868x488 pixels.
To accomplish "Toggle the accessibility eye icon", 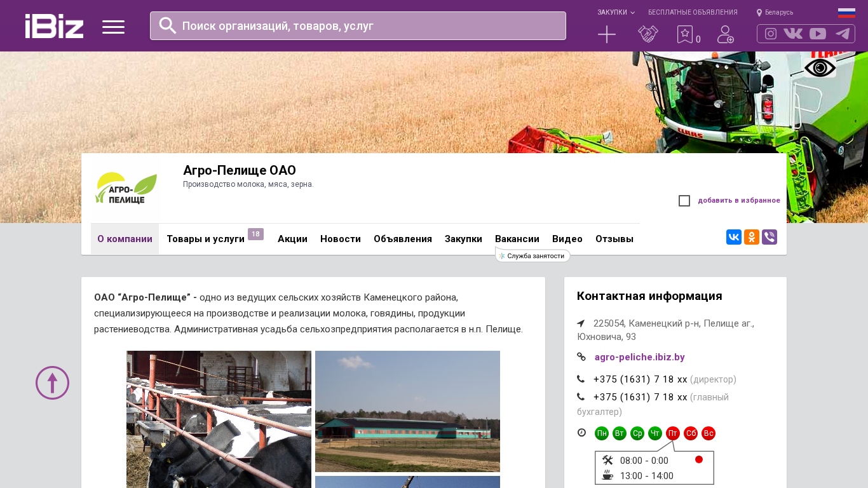I will (820, 67).
